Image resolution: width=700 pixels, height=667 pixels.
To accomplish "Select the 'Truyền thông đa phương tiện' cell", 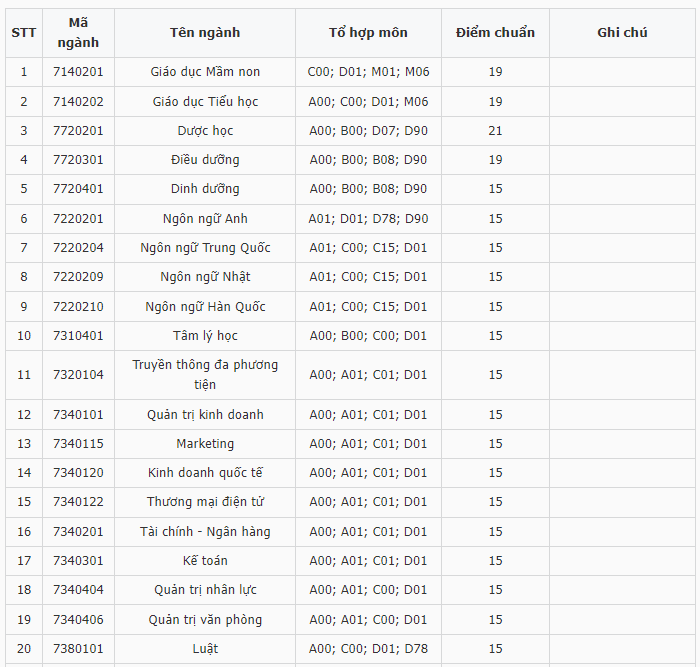I will 205,375.
